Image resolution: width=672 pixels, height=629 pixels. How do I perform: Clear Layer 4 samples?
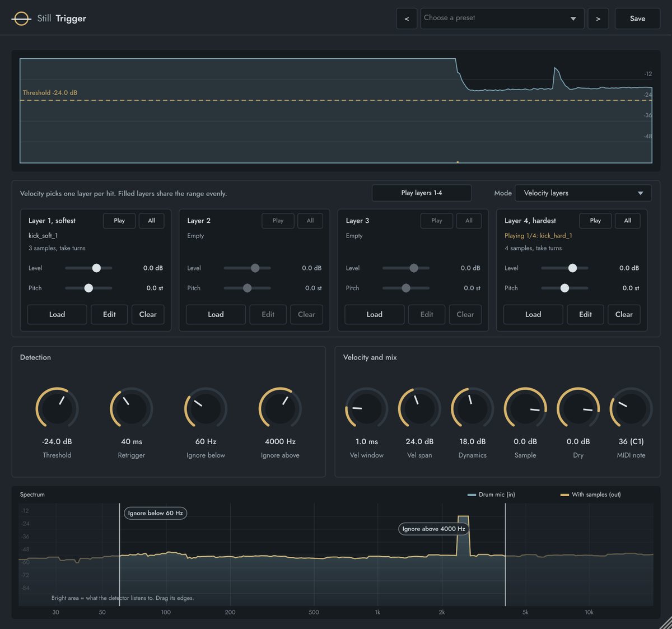point(624,314)
